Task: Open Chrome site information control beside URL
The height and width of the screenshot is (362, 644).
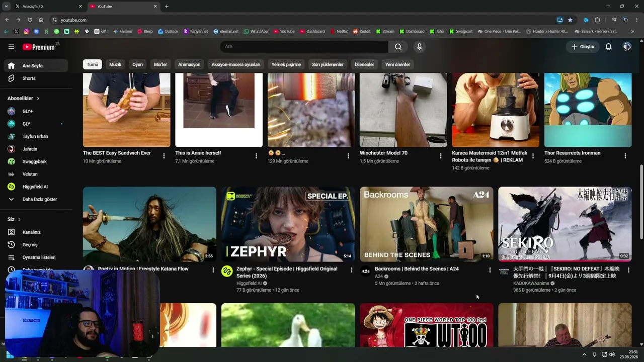Action: click(x=54, y=20)
